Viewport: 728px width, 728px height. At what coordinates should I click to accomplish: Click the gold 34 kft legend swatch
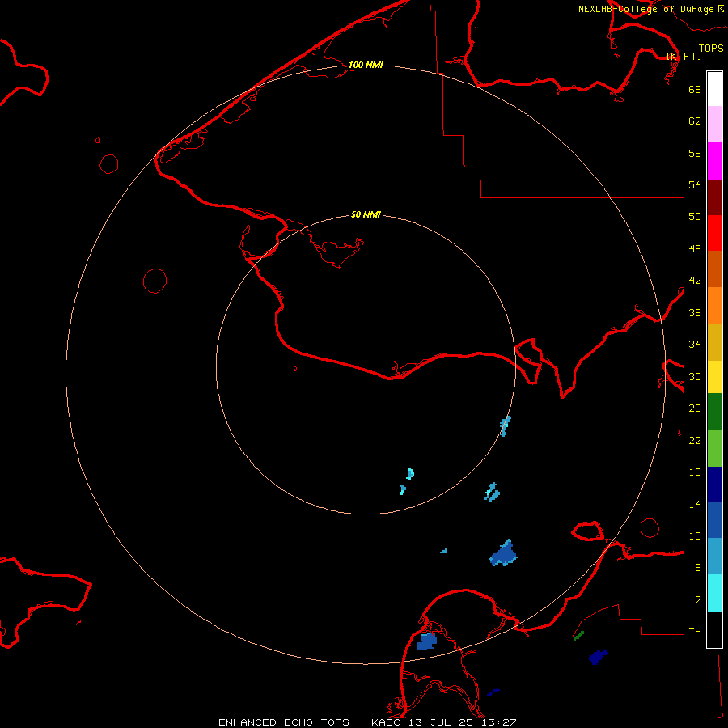714,342
